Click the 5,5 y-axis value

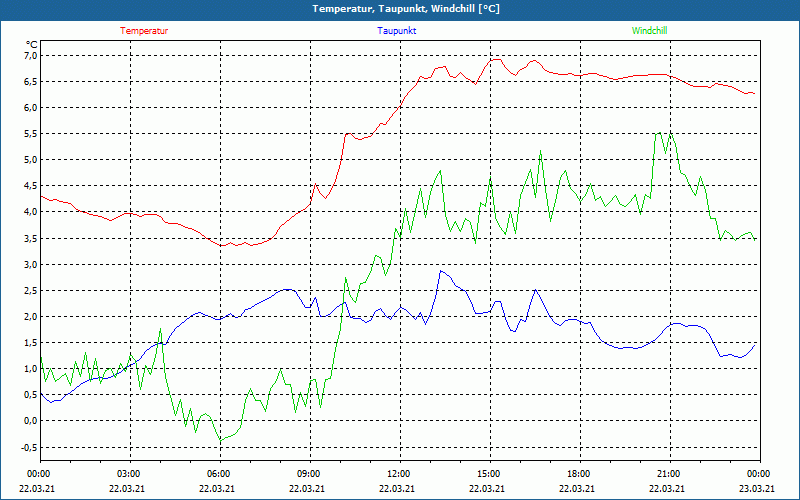pyautogui.click(x=31, y=134)
